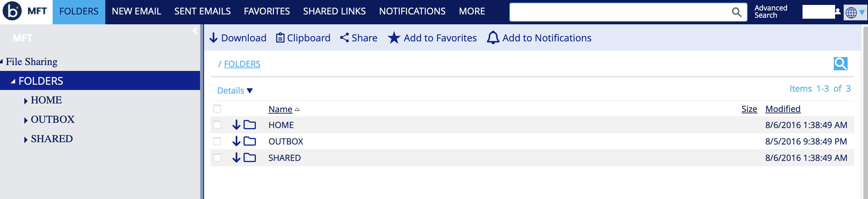
Task: Click the Add to Notifications bell icon
Action: pos(493,38)
